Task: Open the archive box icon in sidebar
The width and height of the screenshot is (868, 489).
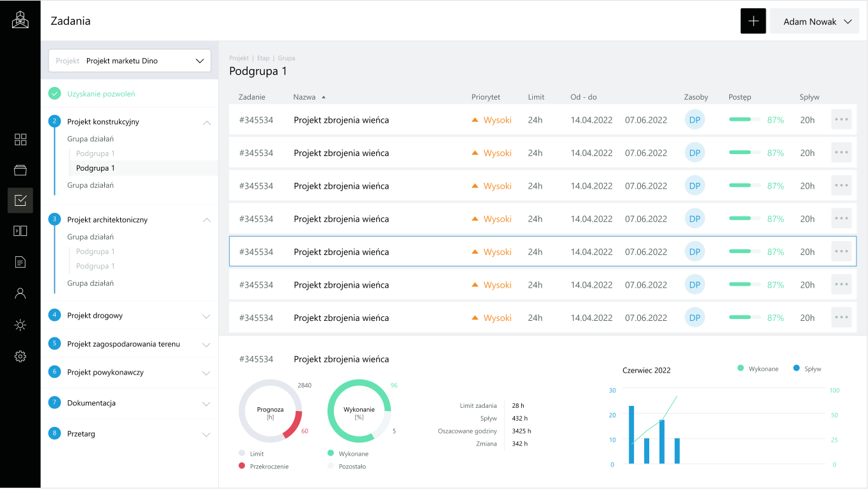Action: tap(20, 170)
